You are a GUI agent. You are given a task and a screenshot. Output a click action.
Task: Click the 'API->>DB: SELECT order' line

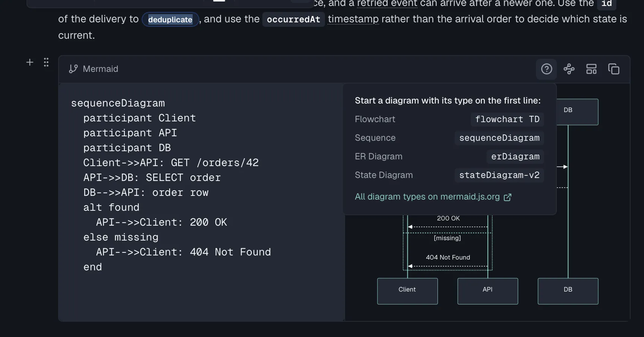(152, 178)
